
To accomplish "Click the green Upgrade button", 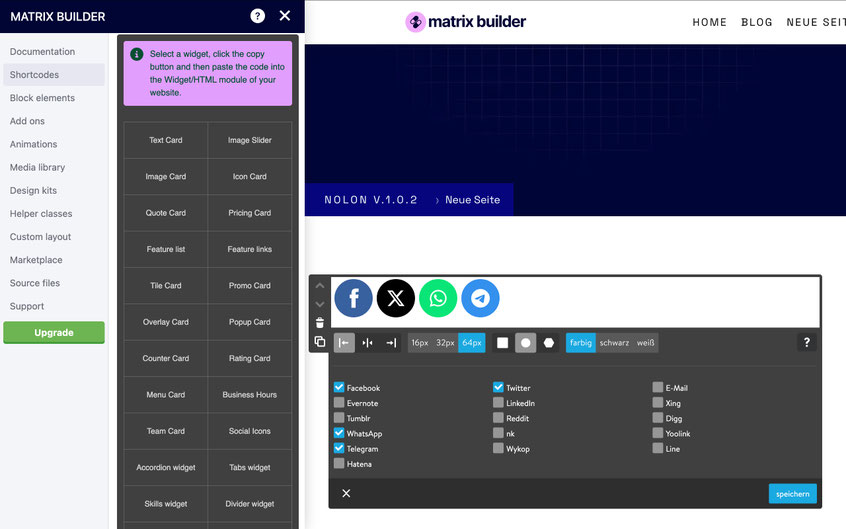I will pyautogui.click(x=54, y=333).
